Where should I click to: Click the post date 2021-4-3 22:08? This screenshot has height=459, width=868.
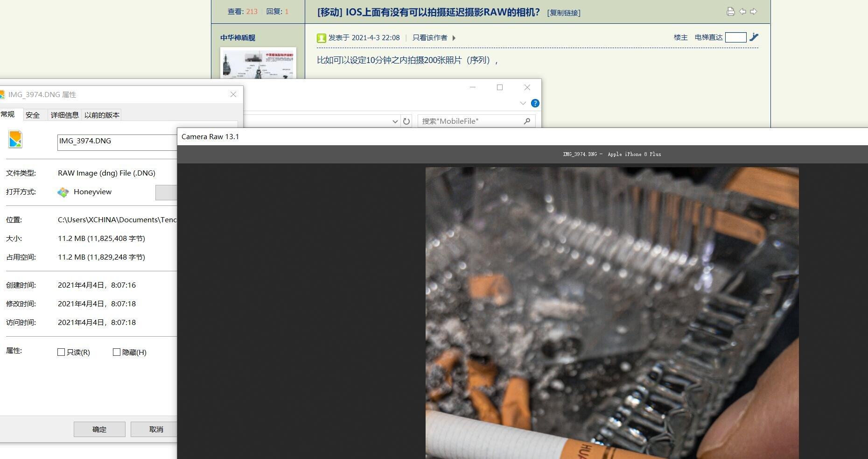coord(376,38)
